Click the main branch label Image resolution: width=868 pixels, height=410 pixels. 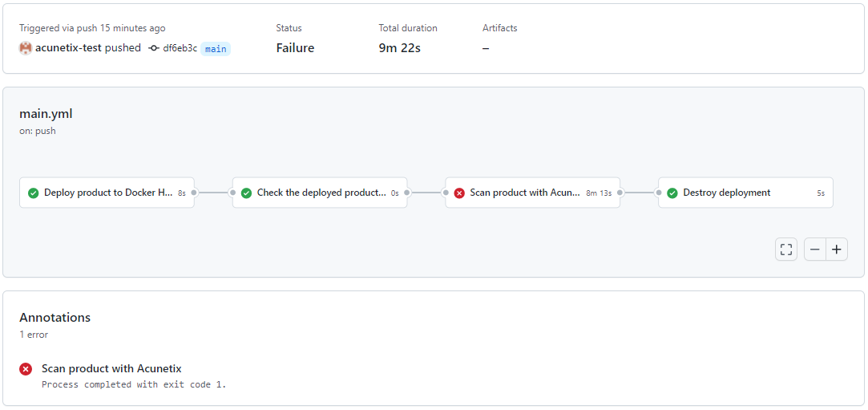[216, 49]
